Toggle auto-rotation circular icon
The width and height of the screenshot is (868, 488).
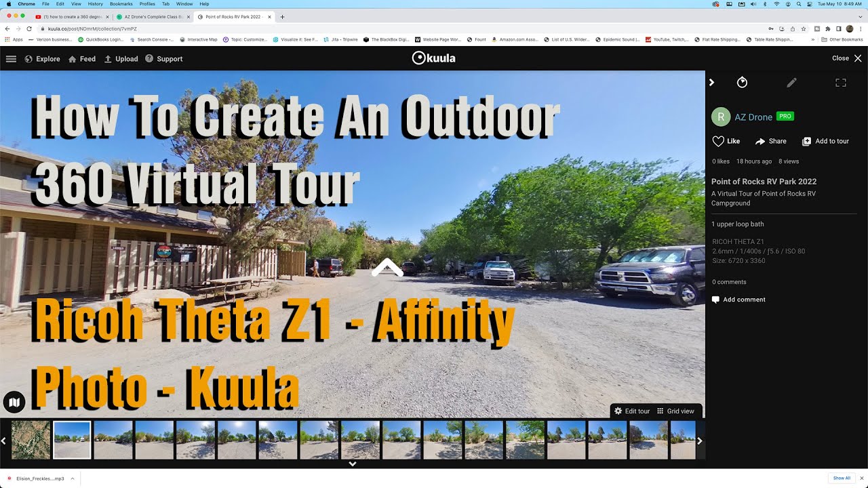pyautogui.click(x=742, y=83)
